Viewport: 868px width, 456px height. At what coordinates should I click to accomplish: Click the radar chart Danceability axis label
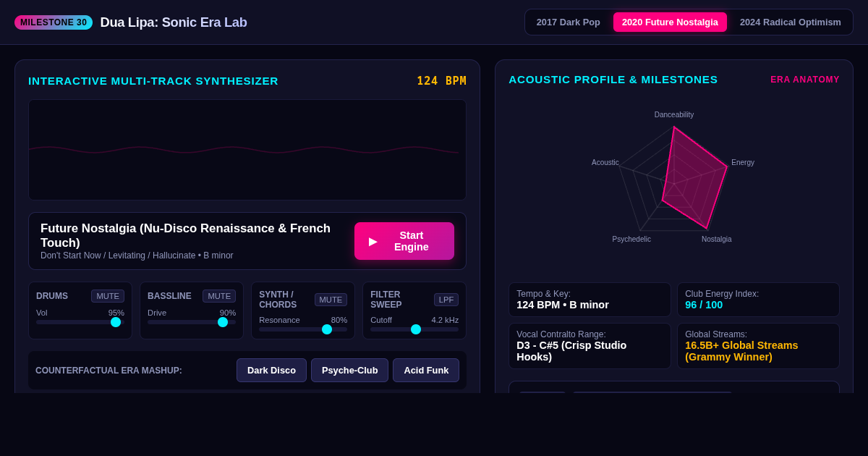(x=674, y=114)
